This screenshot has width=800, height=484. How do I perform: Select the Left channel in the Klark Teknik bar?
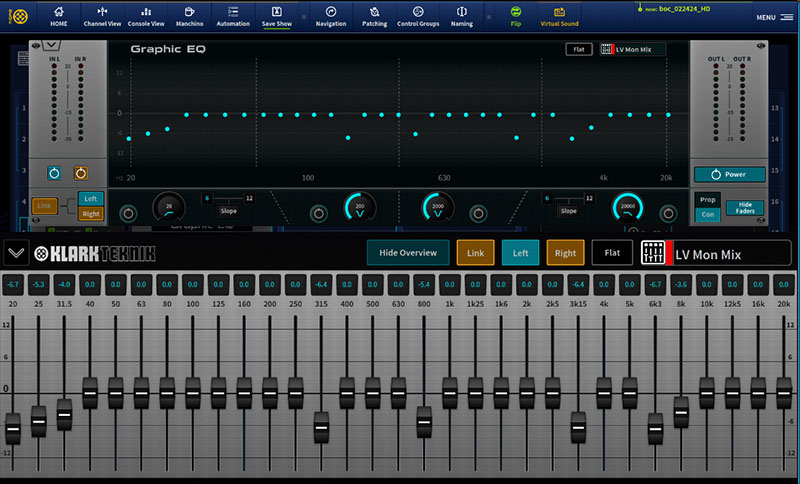click(x=520, y=252)
